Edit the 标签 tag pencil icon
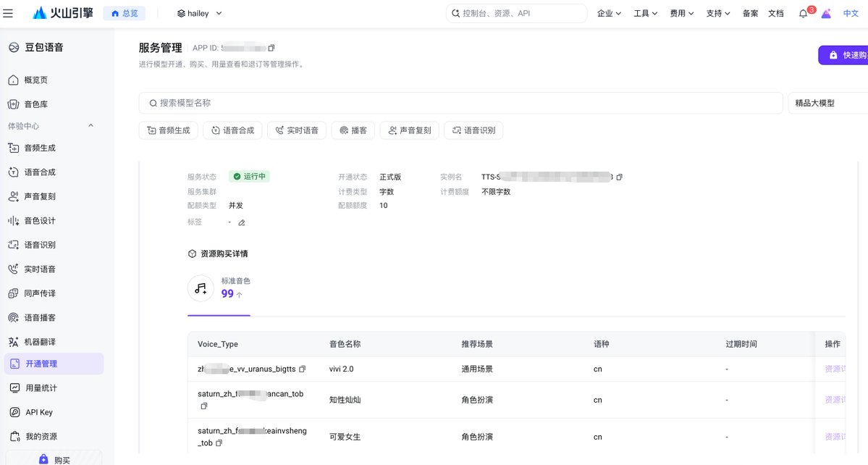Viewport: 868px width, 465px height. [x=241, y=222]
